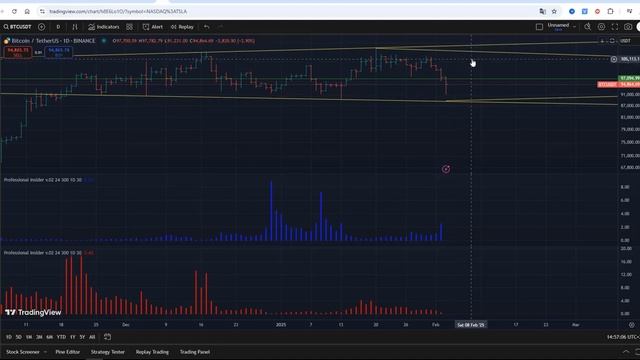Select the 1Y date range

click(73, 337)
